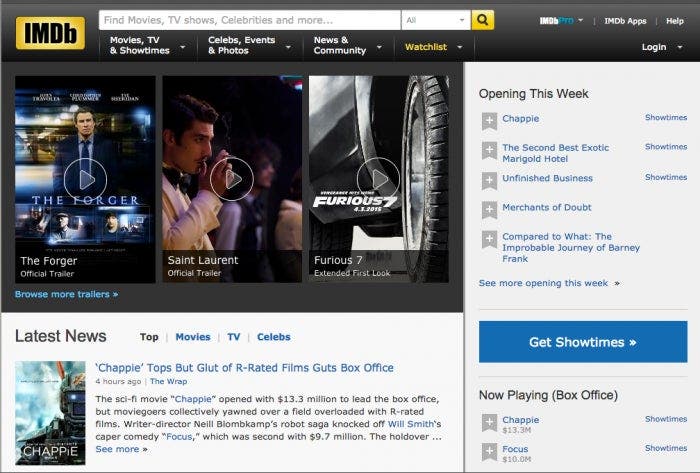Click the Get Showtimes button
The height and width of the screenshot is (473, 700).
point(583,342)
